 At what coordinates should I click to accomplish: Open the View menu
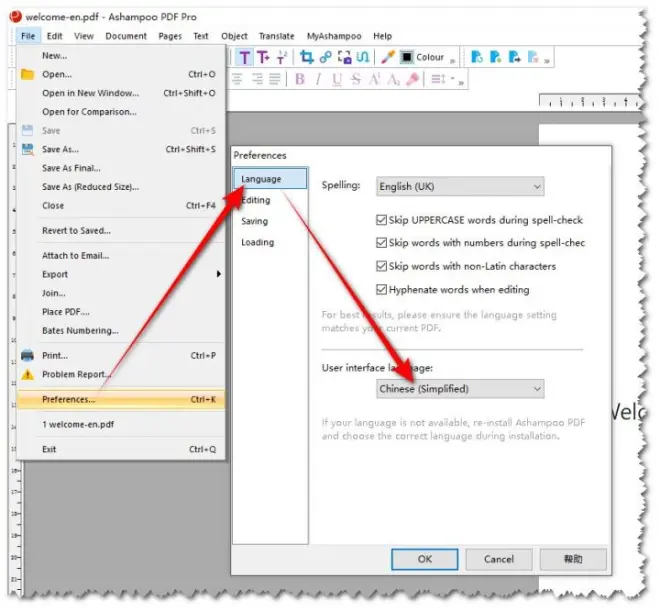[x=84, y=36]
